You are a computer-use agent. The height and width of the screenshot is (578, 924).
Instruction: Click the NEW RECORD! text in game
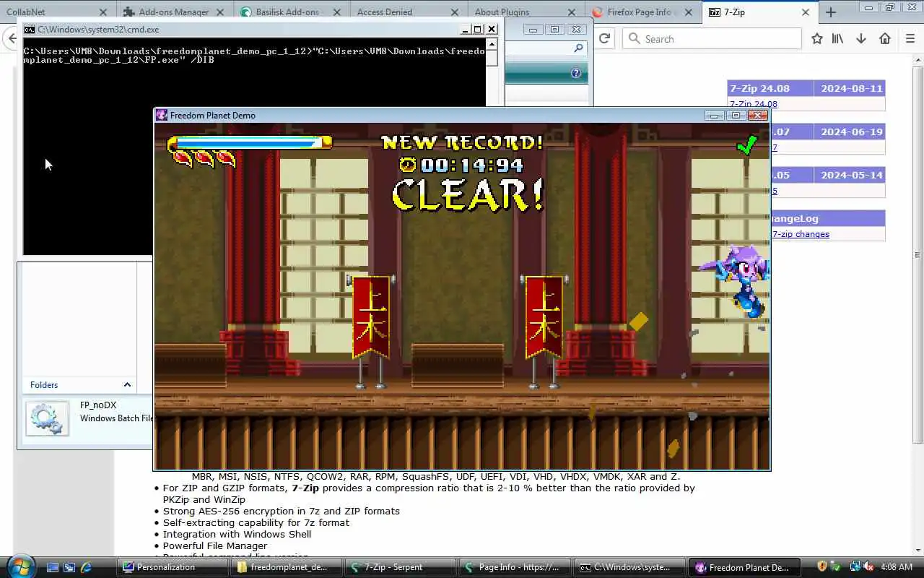point(462,142)
